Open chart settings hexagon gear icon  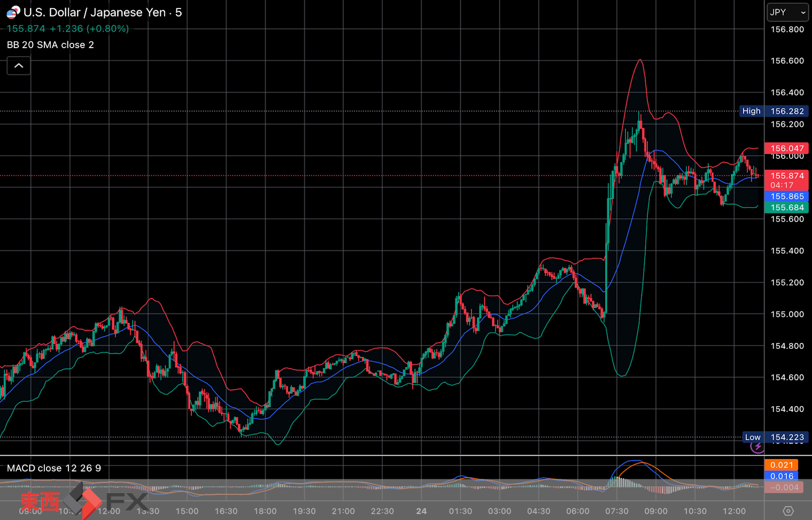pyautogui.click(x=787, y=511)
